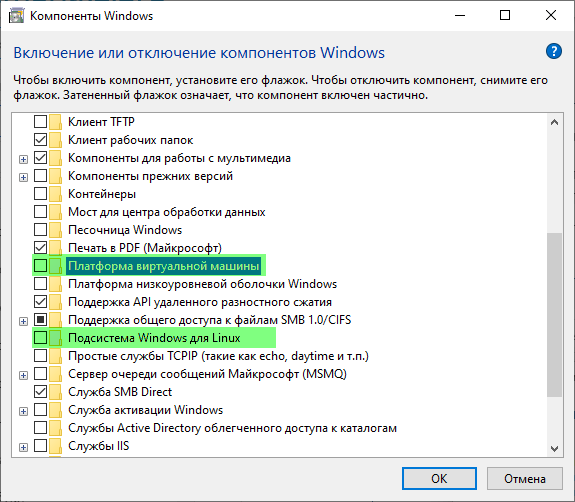Expand the SMB 1.0/CIFS support tree node
Image resolution: width=575 pixels, height=502 pixels.
click(23, 322)
